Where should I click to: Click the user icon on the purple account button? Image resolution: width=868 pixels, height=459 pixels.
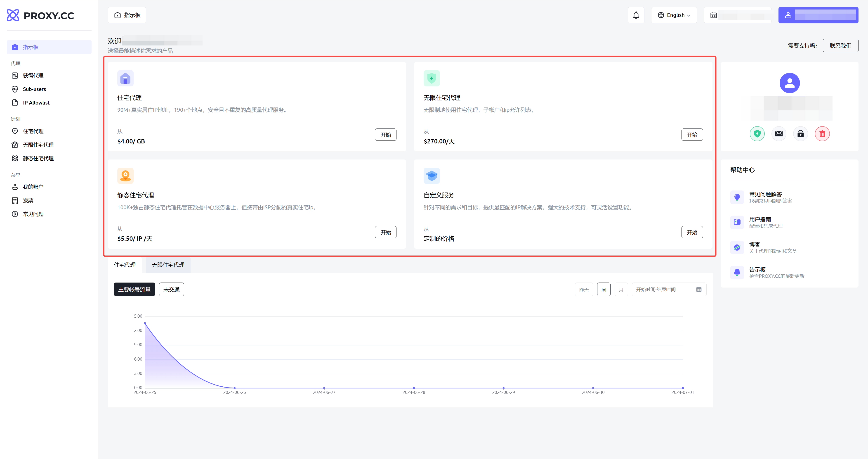pyautogui.click(x=788, y=15)
